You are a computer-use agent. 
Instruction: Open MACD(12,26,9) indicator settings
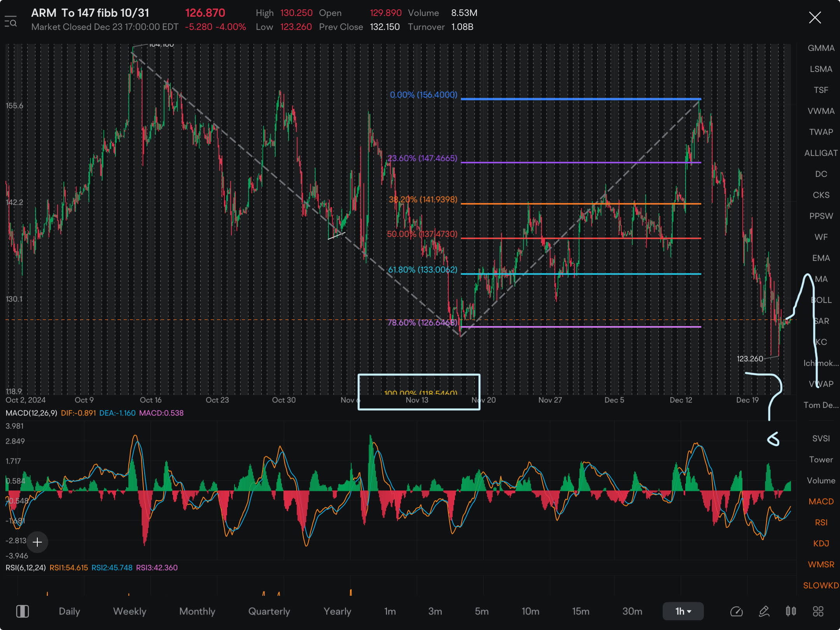coord(31,413)
